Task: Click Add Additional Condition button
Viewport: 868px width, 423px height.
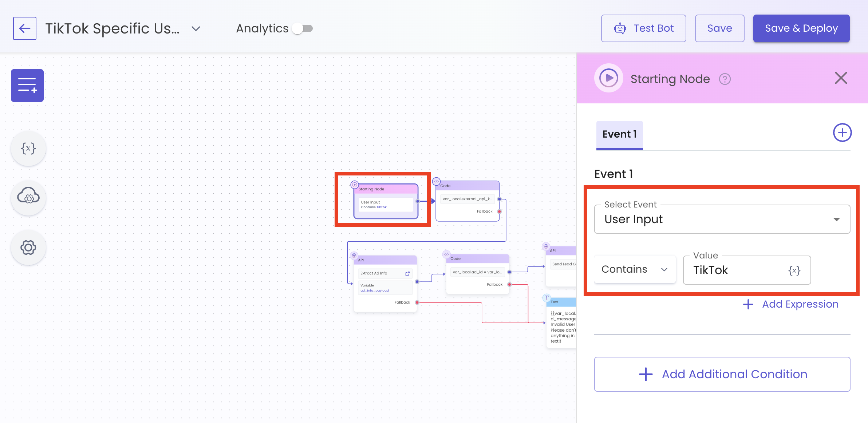Action: (x=722, y=374)
